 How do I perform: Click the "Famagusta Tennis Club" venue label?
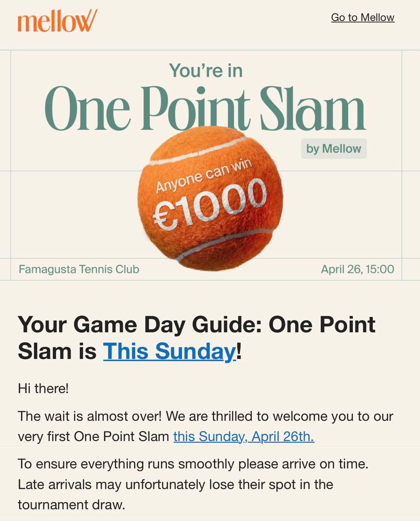(x=79, y=269)
